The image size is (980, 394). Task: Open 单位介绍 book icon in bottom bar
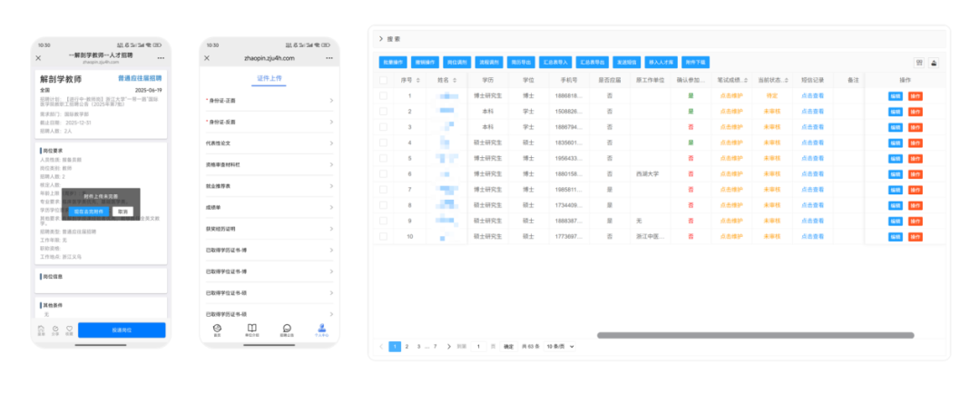pyautogui.click(x=252, y=330)
